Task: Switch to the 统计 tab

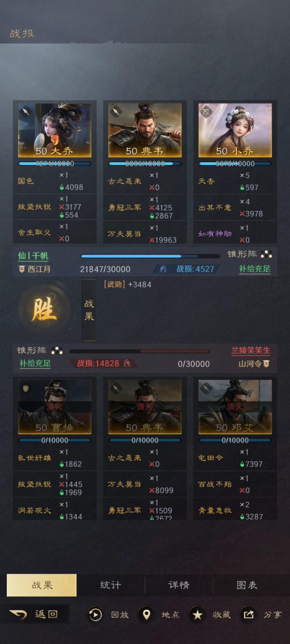Action: [x=111, y=585]
